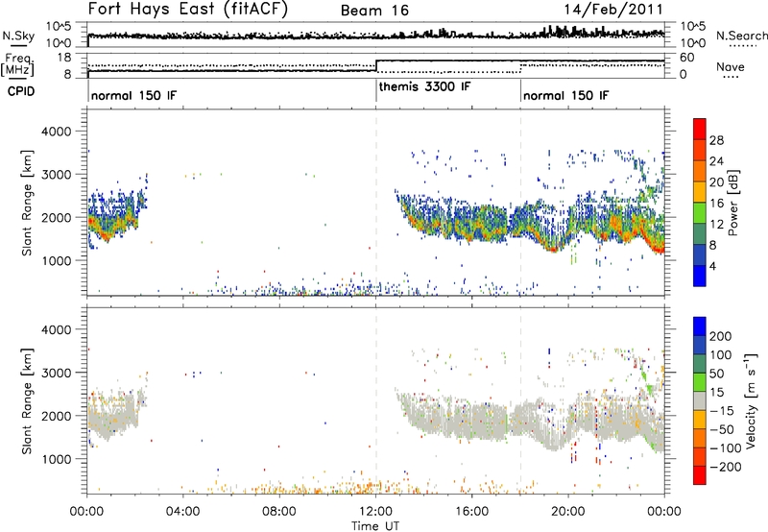This screenshot has width=768, height=532.
Task: Click the blue top segment of the velocity colorbar
Action: [x=700, y=326]
